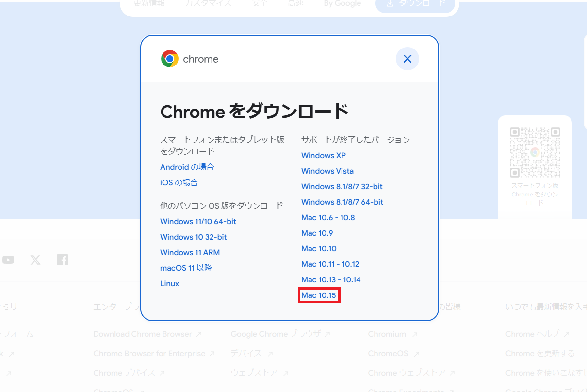Choose the Mac 10.10 link
587x392 pixels.
pyautogui.click(x=319, y=248)
